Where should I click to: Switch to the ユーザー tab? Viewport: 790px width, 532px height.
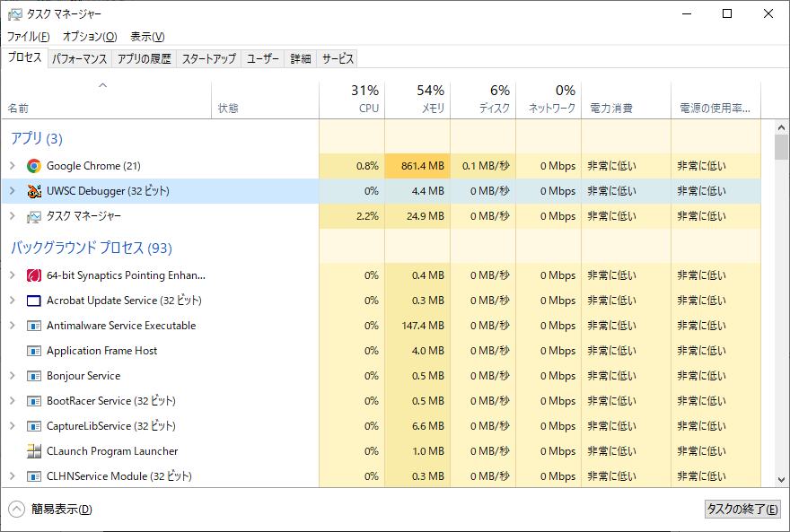262,59
